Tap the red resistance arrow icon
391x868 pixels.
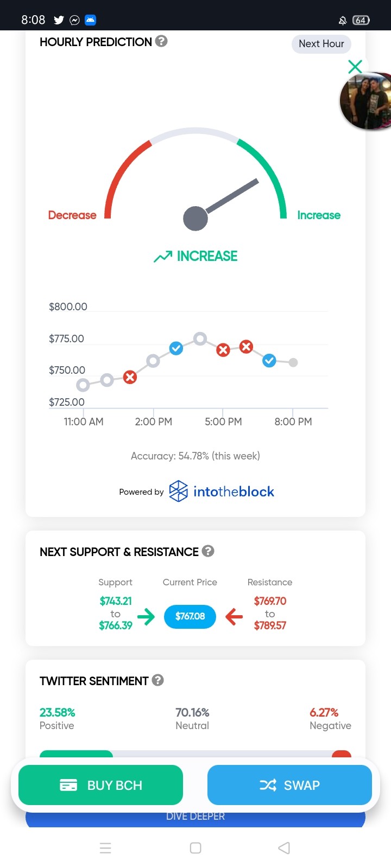coord(234,616)
